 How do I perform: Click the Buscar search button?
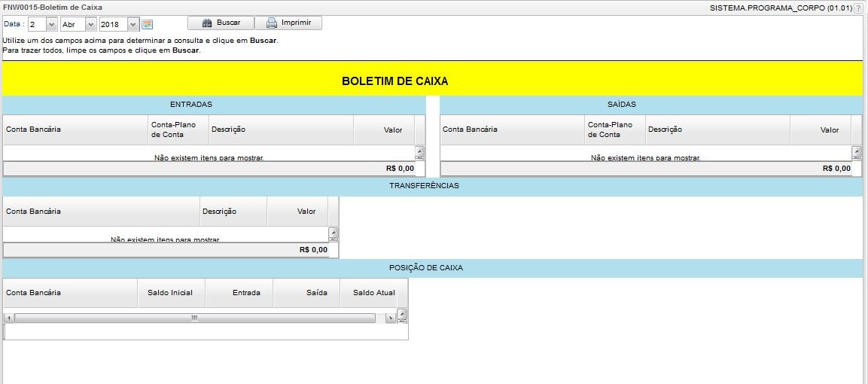click(221, 23)
